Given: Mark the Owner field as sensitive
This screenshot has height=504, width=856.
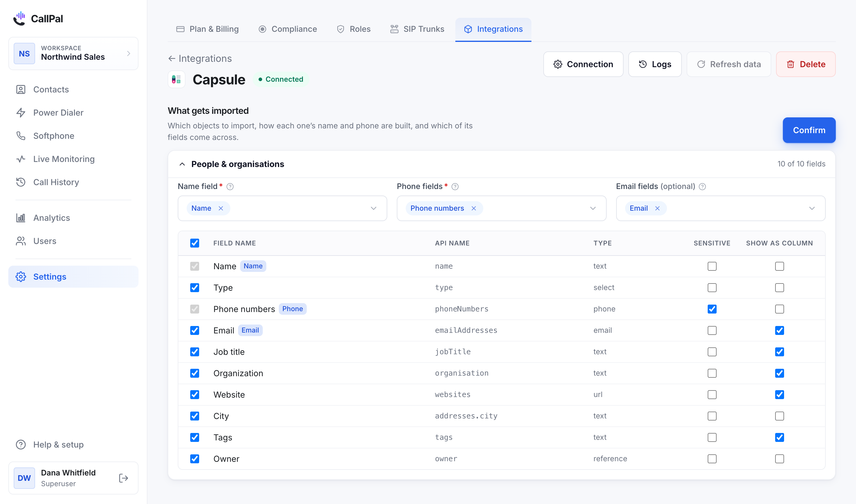Looking at the screenshot, I should (712, 459).
